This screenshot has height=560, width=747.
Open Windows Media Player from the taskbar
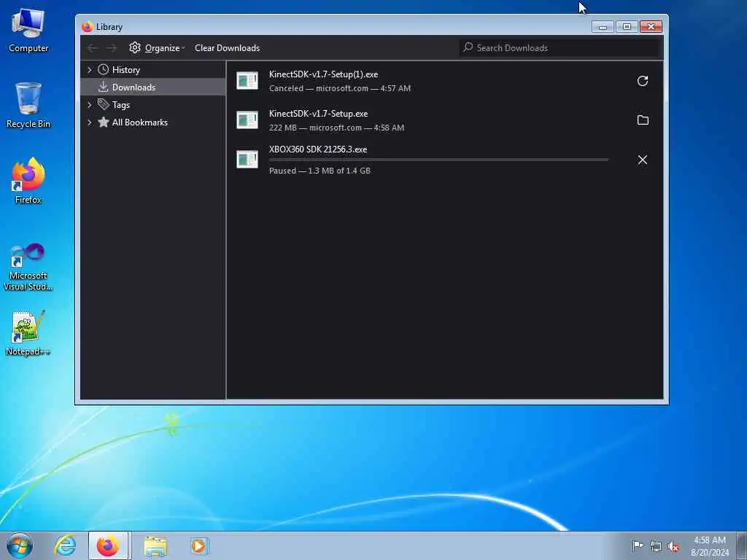point(198,545)
